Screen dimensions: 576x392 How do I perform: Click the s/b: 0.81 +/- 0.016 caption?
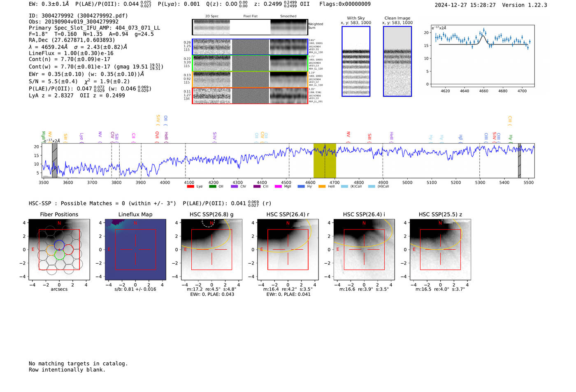click(135, 289)
